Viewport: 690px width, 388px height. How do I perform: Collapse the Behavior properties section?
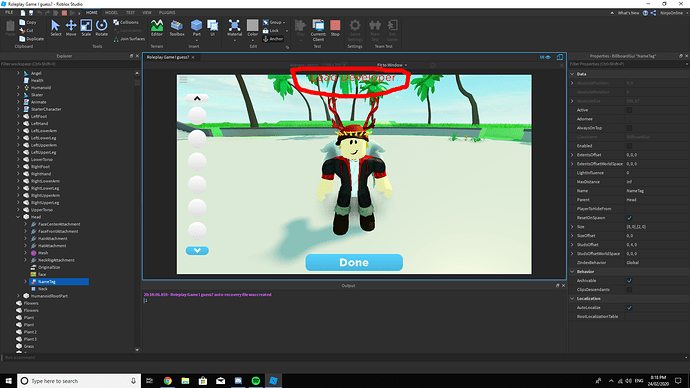click(572, 271)
